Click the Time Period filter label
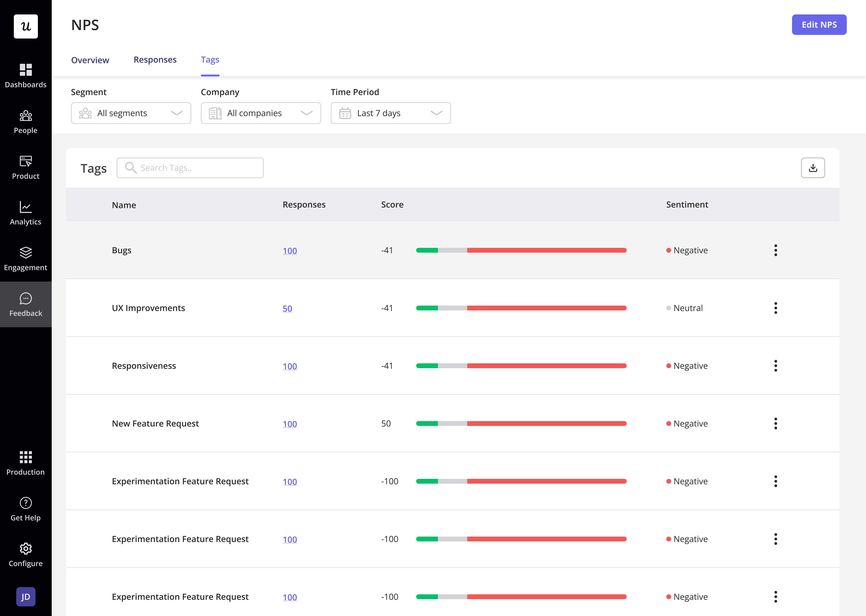 click(x=355, y=92)
